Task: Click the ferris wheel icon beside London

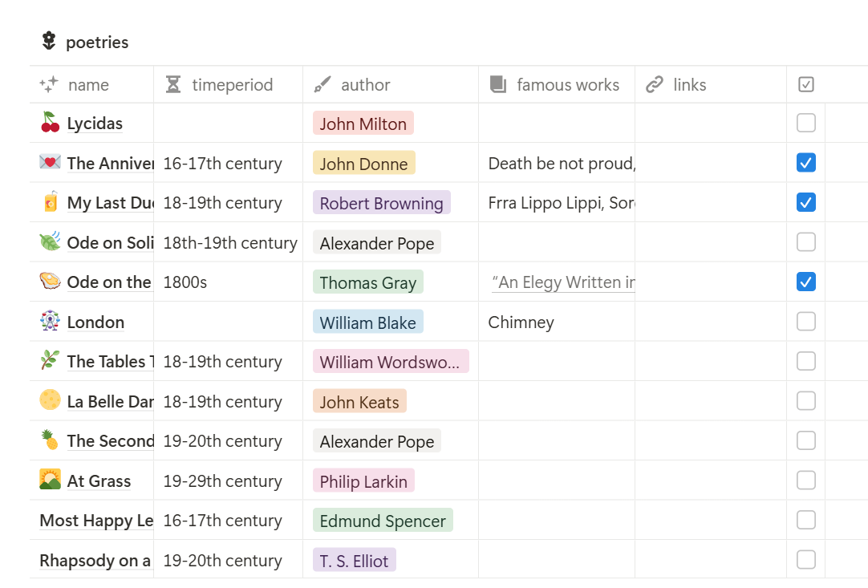Action: pos(50,322)
